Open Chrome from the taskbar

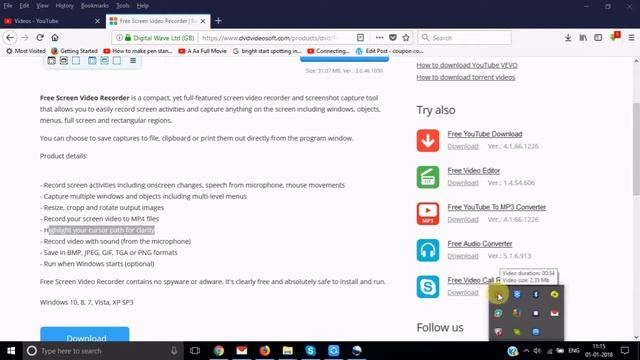click(219, 351)
